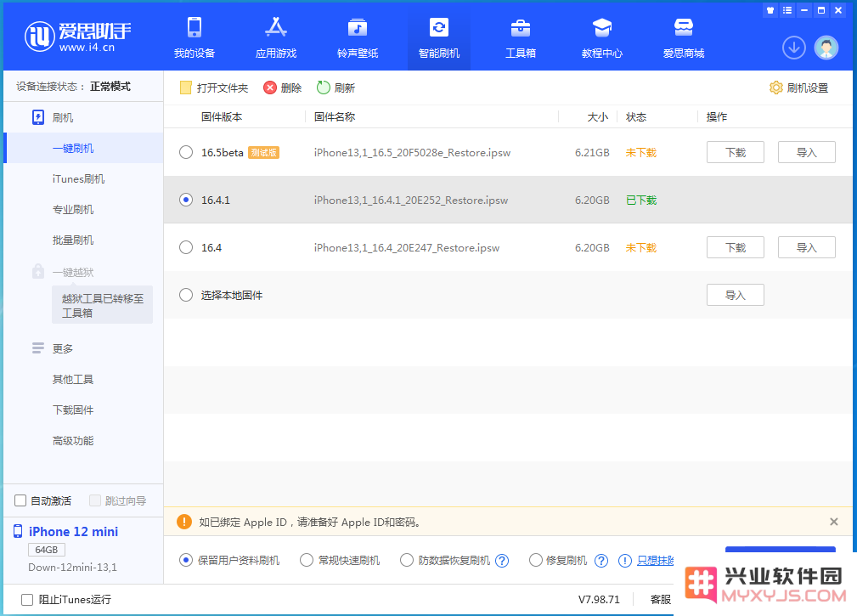Close the Apple ID warning banner
The height and width of the screenshot is (616, 857).
pyautogui.click(x=833, y=522)
